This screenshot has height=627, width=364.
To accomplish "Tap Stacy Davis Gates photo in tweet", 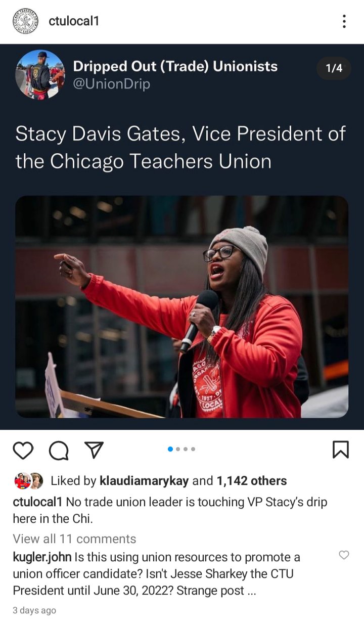I will click(x=181, y=306).
